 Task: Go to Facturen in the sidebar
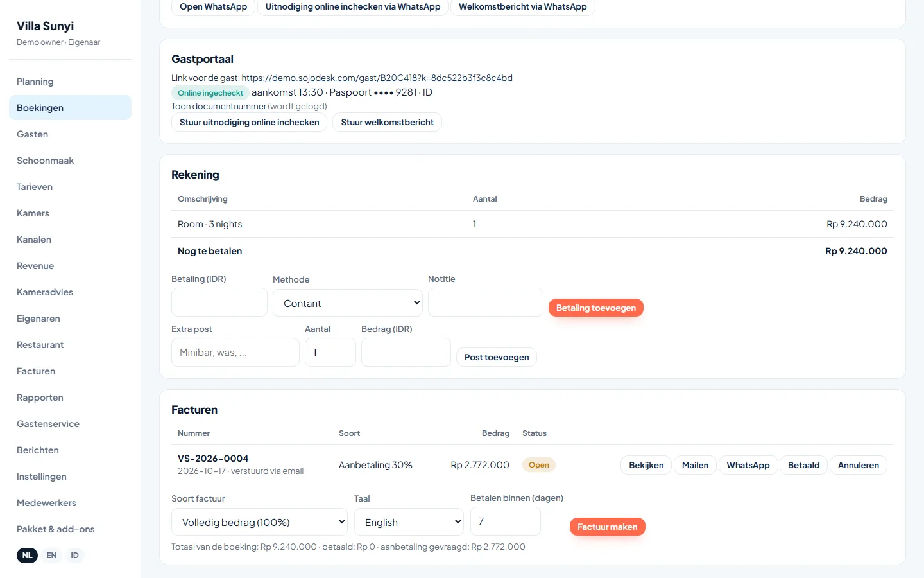[70, 371]
